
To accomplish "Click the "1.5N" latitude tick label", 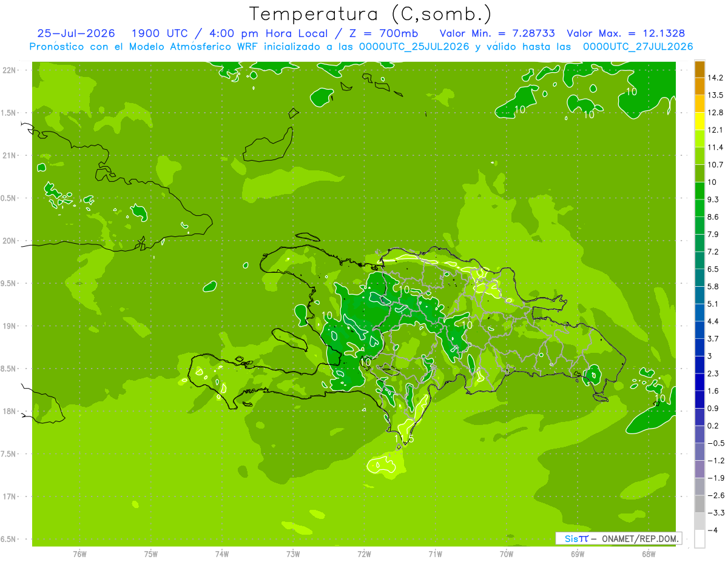I will (x=9, y=113).
